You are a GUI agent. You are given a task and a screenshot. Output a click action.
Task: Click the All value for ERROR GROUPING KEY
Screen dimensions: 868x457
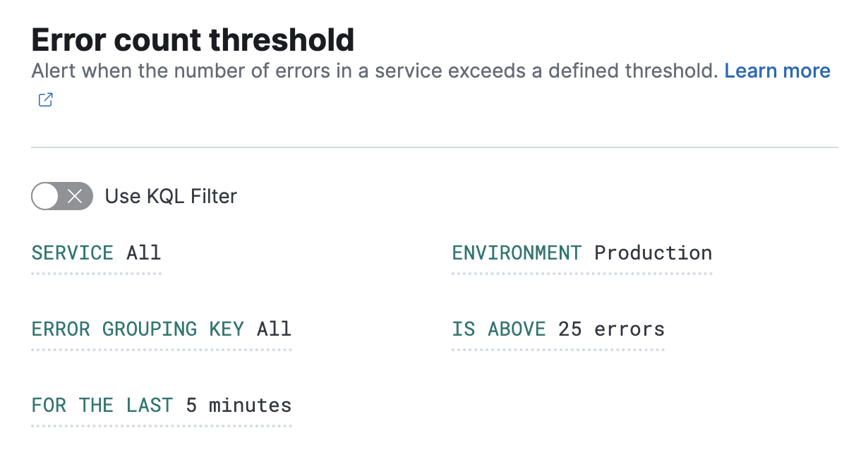click(275, 329)
